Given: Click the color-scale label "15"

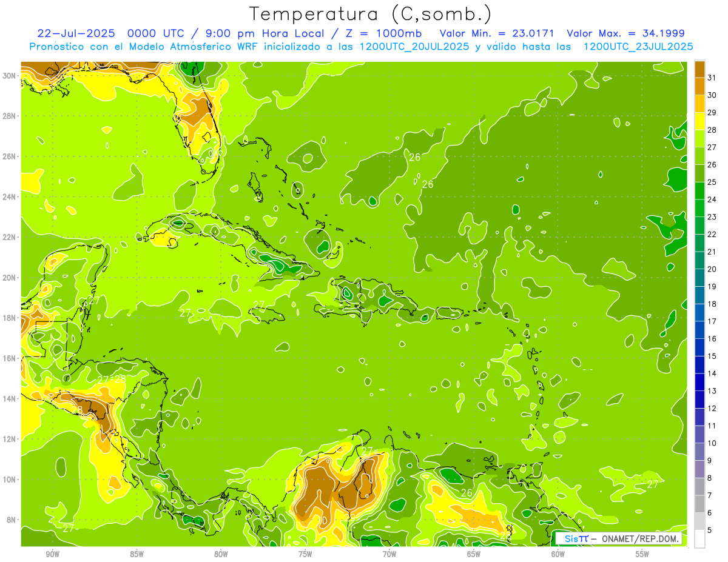Looking at the screenshot, I should coord(712,356).
